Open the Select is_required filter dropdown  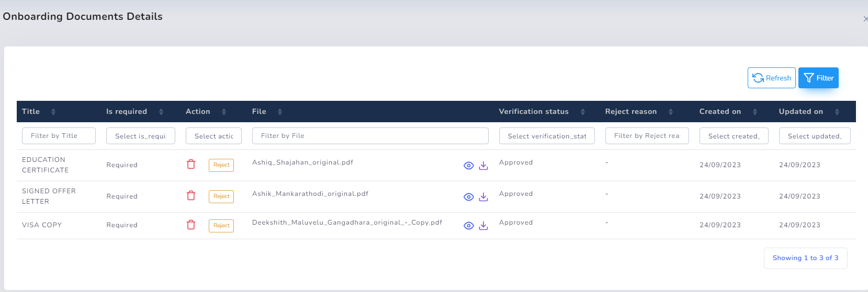click(x=140, y=136)
